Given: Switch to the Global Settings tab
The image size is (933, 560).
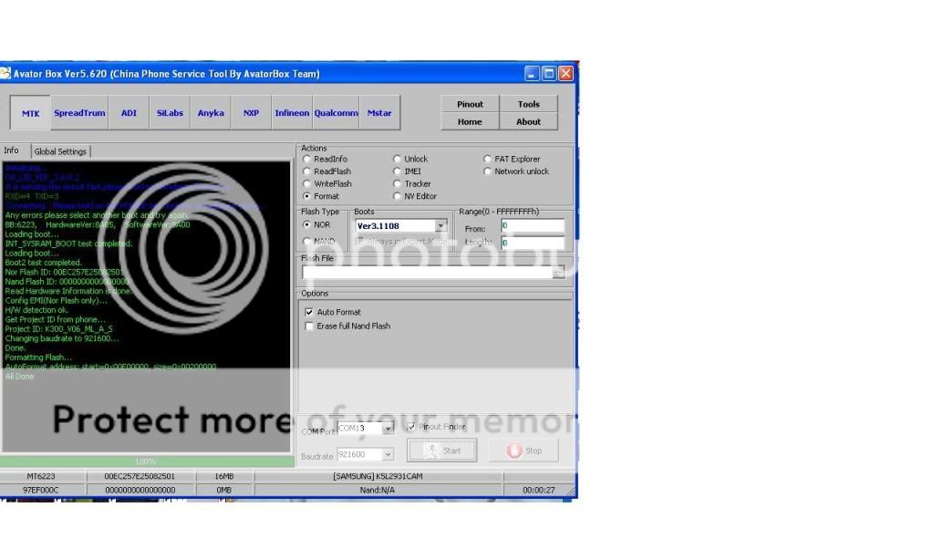Looking at the screenshot, I should (60, 151).
